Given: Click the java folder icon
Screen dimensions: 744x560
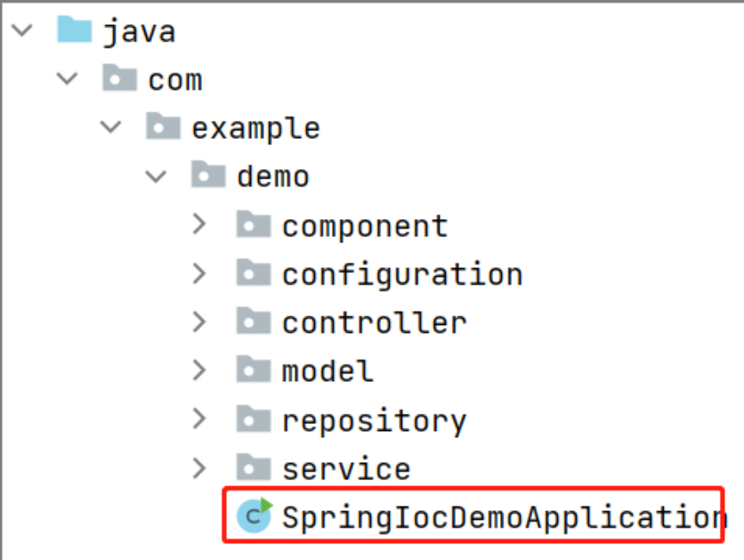Looking at the screenshot, I should [75, 29].
